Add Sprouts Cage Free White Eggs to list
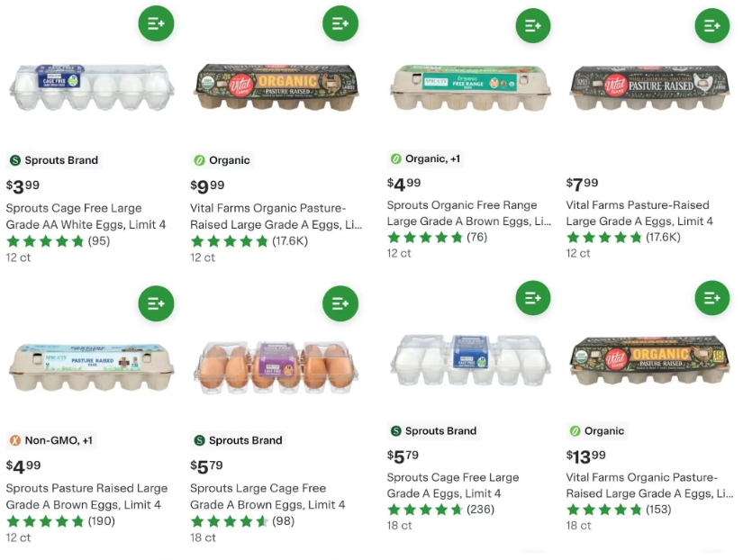The width and height of the screenshot is (743, 560). (x=156, y=23)
